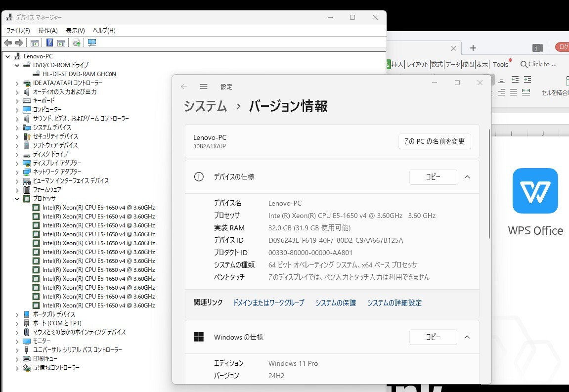Select the 記憶域コントローラー tree item
The width and height of the screenshot is (569, 392).
pos(56,368)
